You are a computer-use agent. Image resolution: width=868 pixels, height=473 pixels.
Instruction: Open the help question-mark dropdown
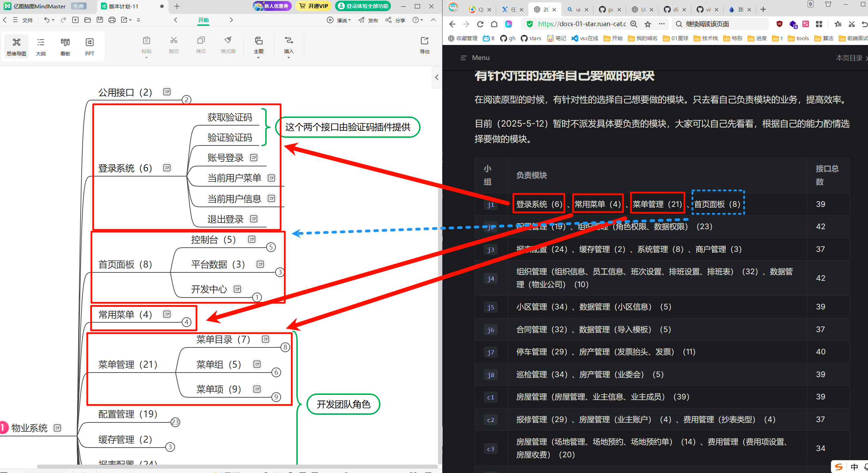tap(417, 20)
